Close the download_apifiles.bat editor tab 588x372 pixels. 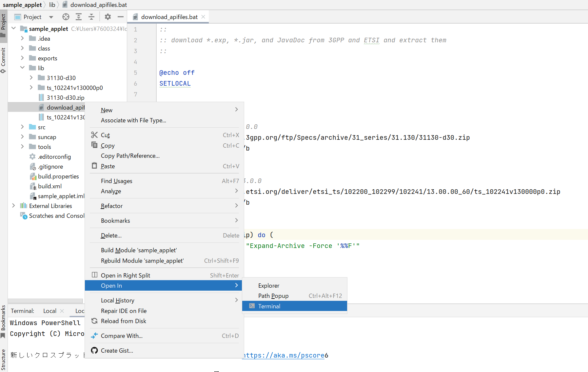tap(203, 17)
